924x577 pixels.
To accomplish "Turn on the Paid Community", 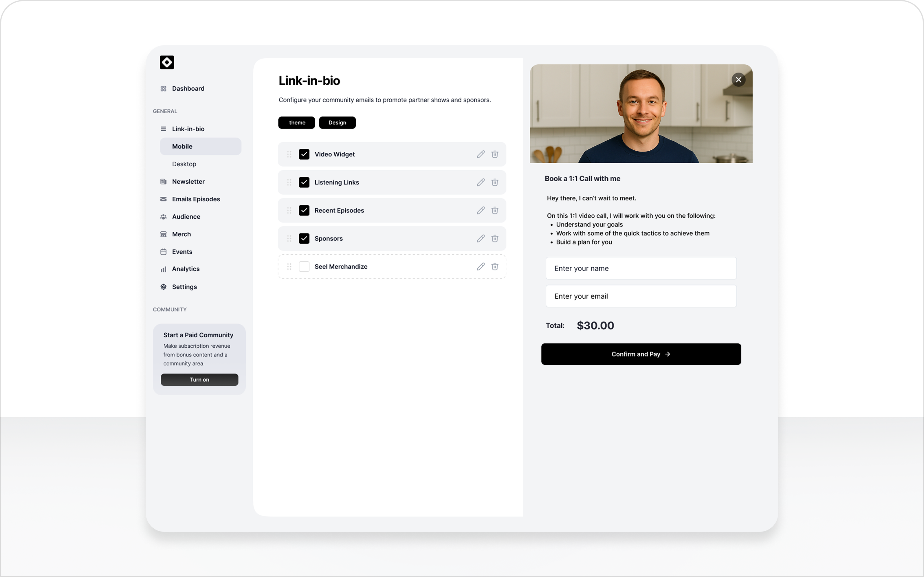I will point(199,380).
